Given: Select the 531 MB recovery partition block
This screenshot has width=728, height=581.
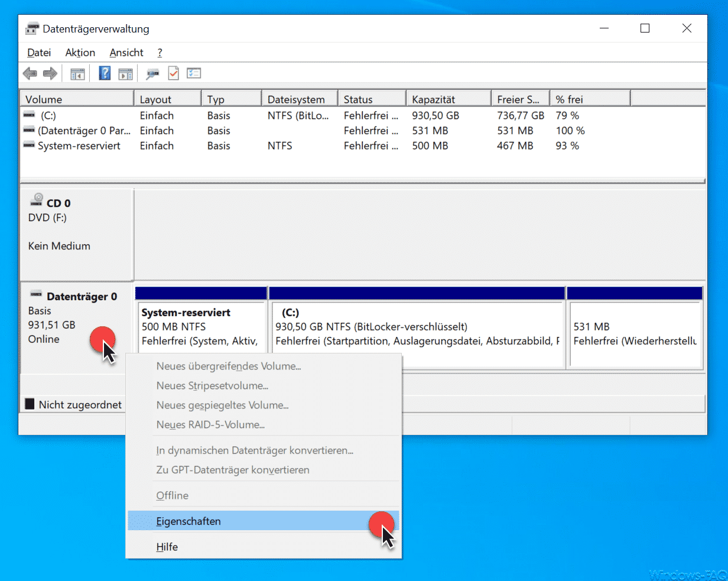Looking at the screenshot, I should coord(635,328).
